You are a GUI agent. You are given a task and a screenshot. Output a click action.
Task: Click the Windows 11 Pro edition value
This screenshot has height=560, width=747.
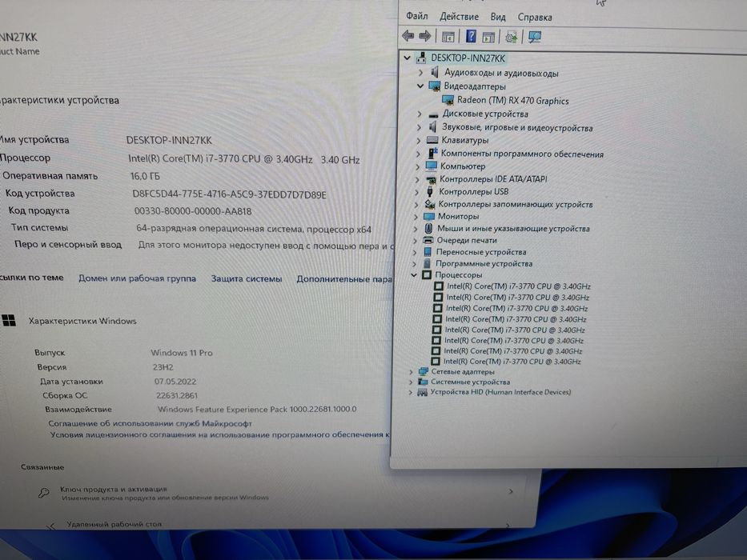pos(182,353)
